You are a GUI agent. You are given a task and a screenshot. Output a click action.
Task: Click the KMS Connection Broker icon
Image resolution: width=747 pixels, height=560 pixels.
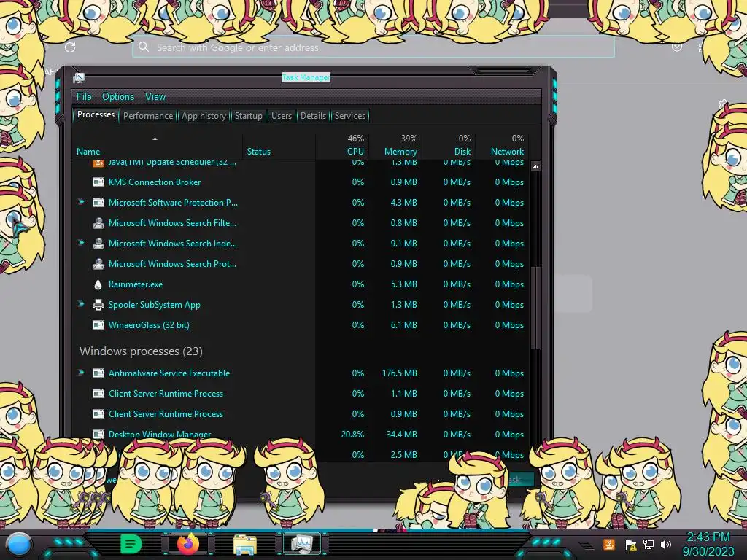tap(98, 182)
